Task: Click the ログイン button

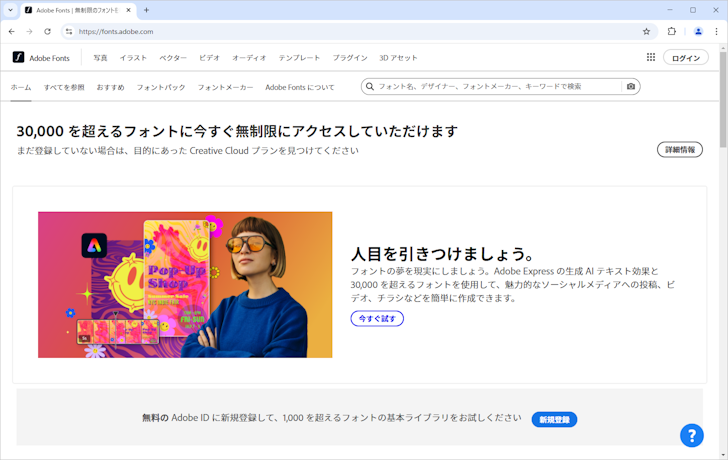Action: coord(686,58)
